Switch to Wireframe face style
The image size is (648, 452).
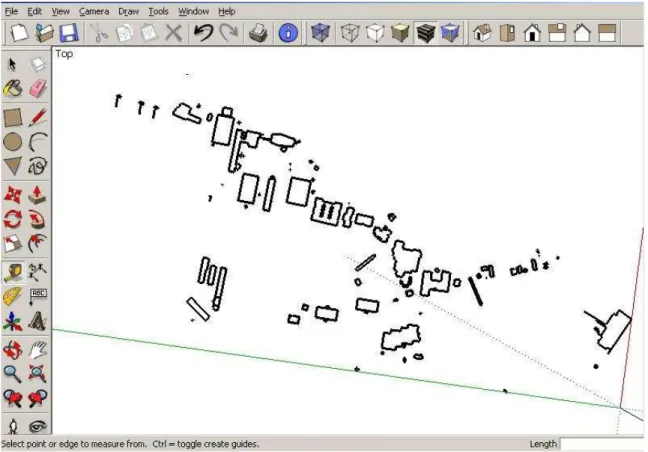[350, 33]
